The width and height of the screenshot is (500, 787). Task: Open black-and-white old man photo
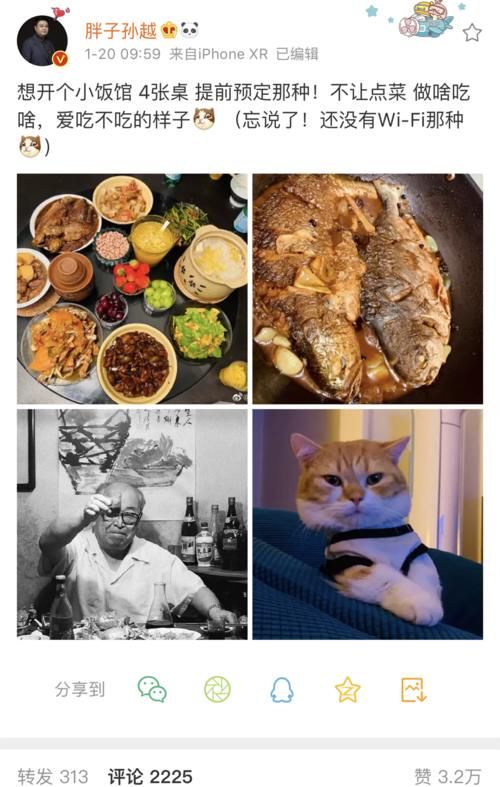pyautogui.click(x=132, y=524)
